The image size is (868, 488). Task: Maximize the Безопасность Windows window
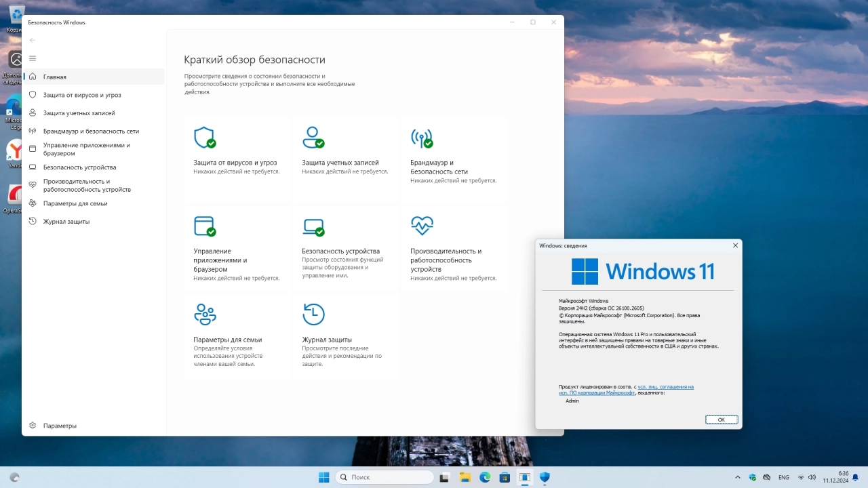point(533,22)
